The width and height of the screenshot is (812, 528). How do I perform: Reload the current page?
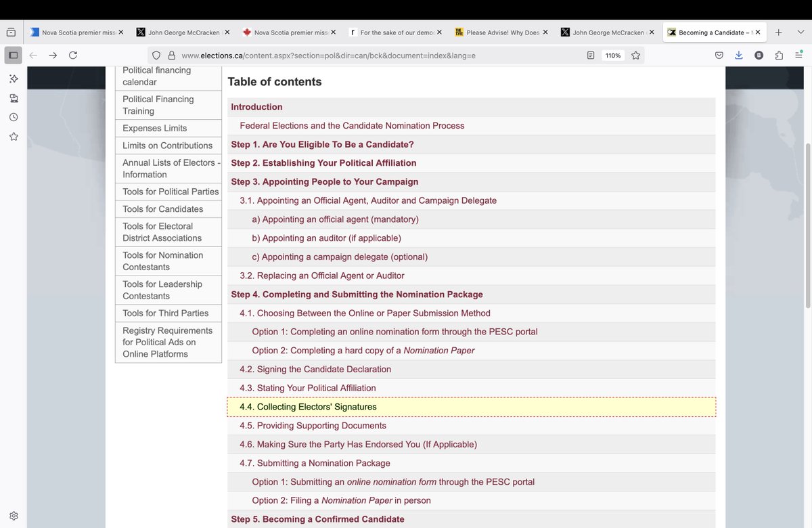point(72,56)
